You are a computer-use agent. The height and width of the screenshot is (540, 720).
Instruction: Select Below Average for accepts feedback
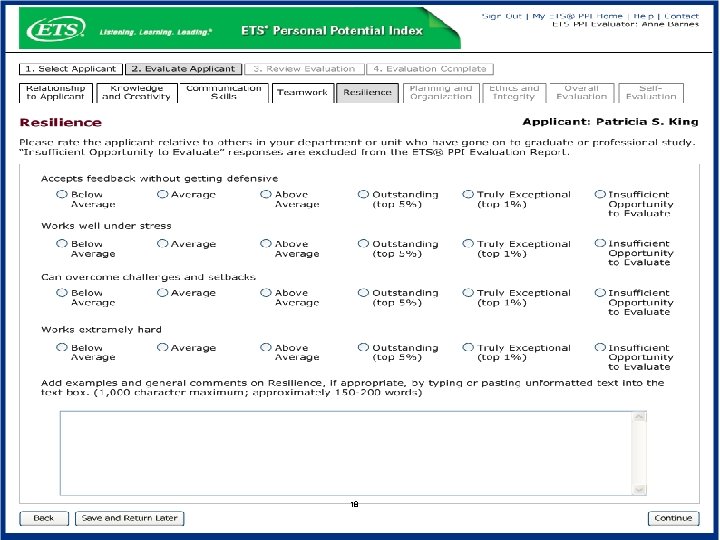pyautogui.click(x=62, y=194)
